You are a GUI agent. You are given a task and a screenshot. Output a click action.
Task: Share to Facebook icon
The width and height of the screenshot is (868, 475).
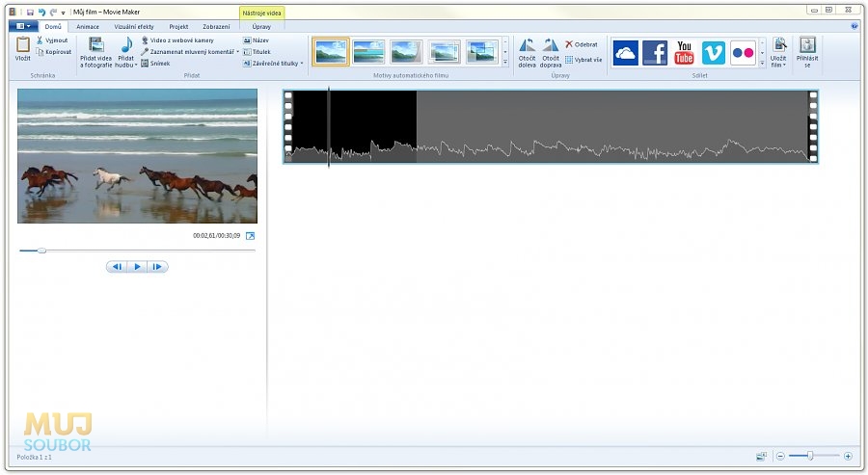(655, 53)
